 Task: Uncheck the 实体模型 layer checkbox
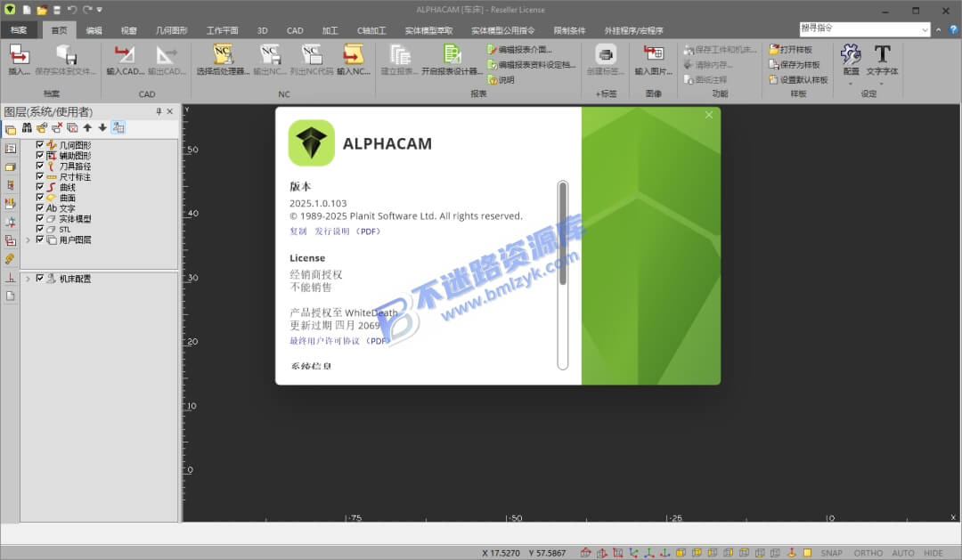click(x=40, y=218)
